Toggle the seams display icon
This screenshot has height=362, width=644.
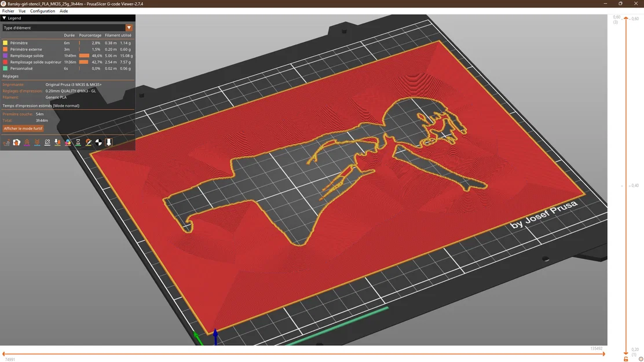pyautogui.click(x=47, y=142)
